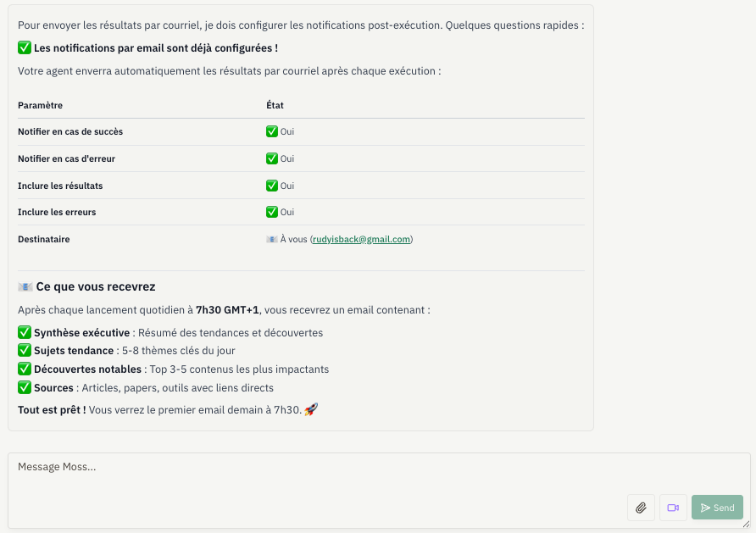Click checkmark beside Découvertes notables
The height and width of the screenshot is (533, 756).
(x=25, y=369)
